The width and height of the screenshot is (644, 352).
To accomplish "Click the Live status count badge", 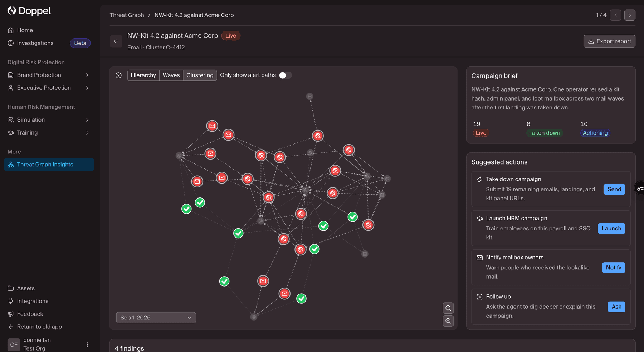I will coord(481,133).
